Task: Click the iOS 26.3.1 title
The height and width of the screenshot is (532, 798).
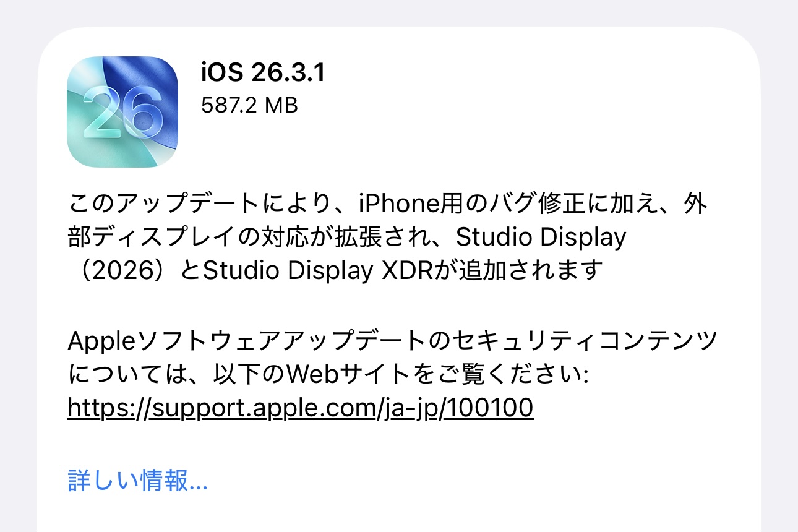Action: coord(263,73)
